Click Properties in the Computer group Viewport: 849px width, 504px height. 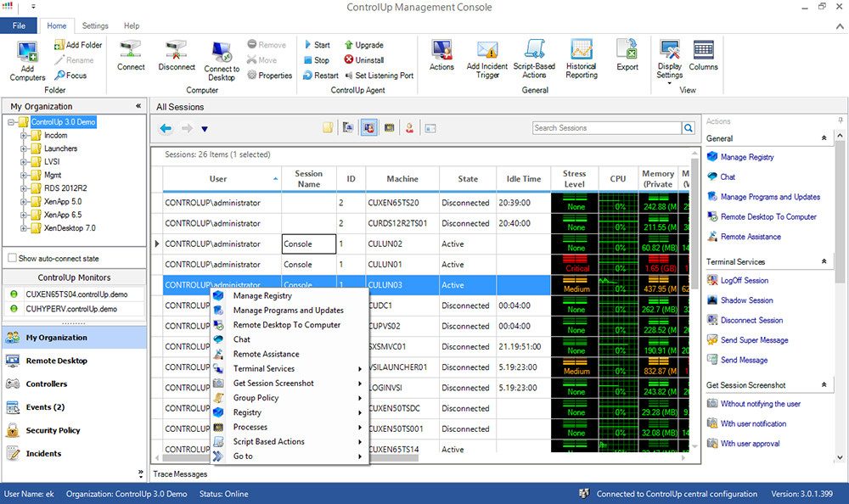click(270, 76)
